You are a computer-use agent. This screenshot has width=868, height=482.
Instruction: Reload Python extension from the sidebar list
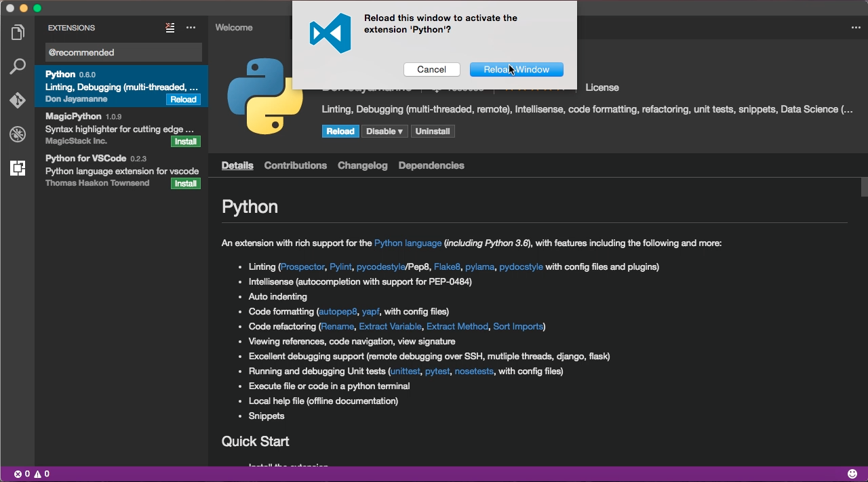183,100
